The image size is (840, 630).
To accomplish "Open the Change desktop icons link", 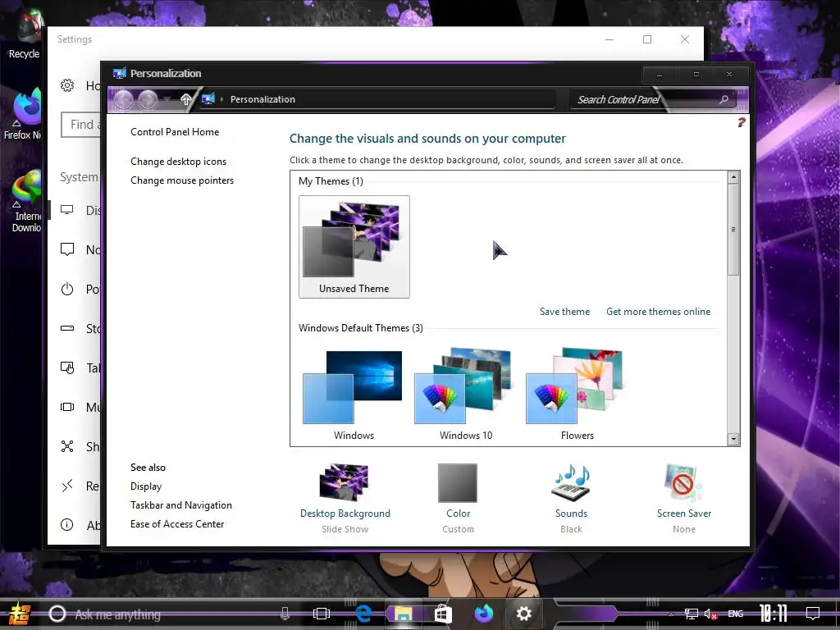I will tap(178, 162).
